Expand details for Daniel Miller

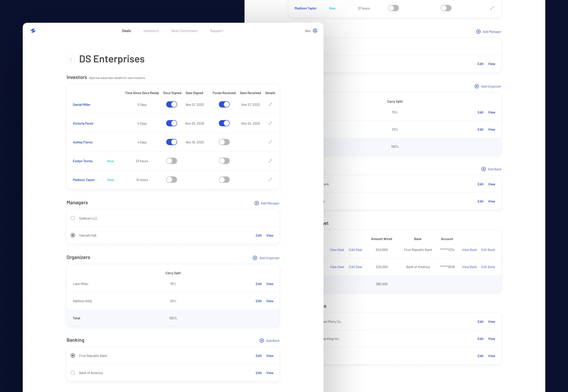(x=270, y=105)
